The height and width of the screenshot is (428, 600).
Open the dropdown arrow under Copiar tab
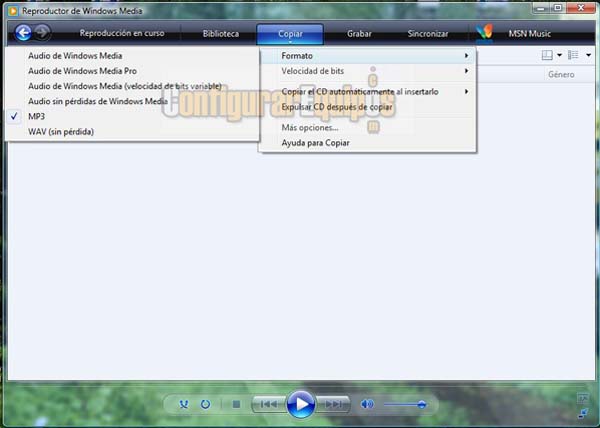290,42
